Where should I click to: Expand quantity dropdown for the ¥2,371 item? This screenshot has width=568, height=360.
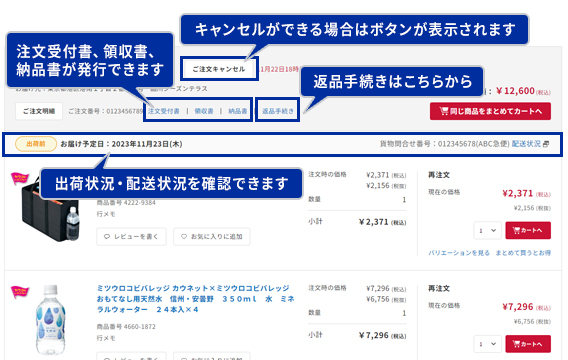487,230
